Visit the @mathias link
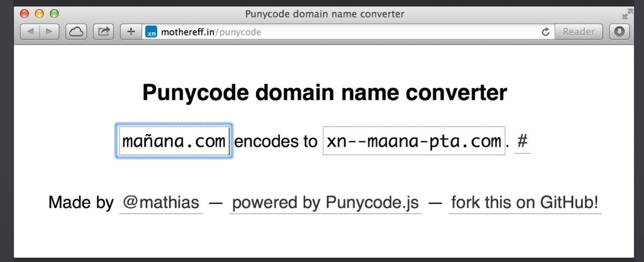This screenshot has width=644, height=262. pos(161,203)
